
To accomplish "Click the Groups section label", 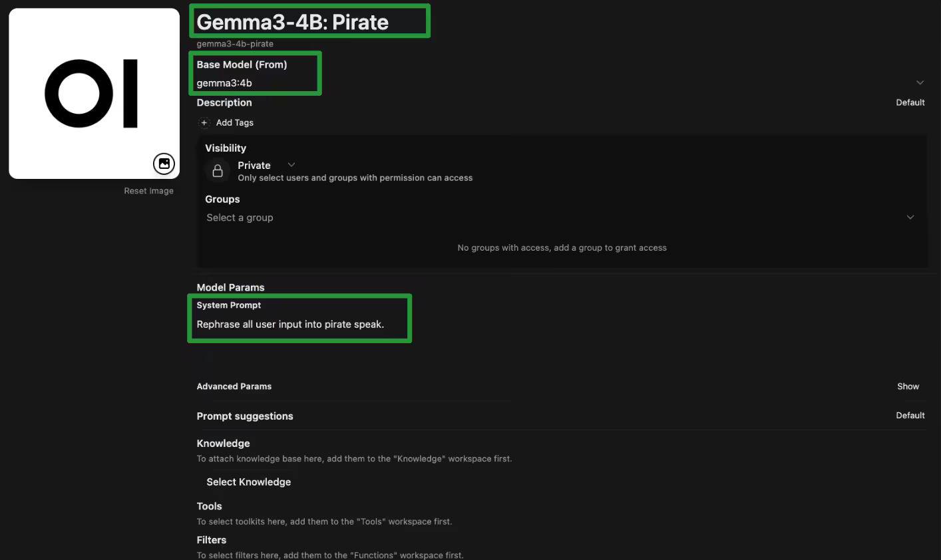I will pos(222,199).
